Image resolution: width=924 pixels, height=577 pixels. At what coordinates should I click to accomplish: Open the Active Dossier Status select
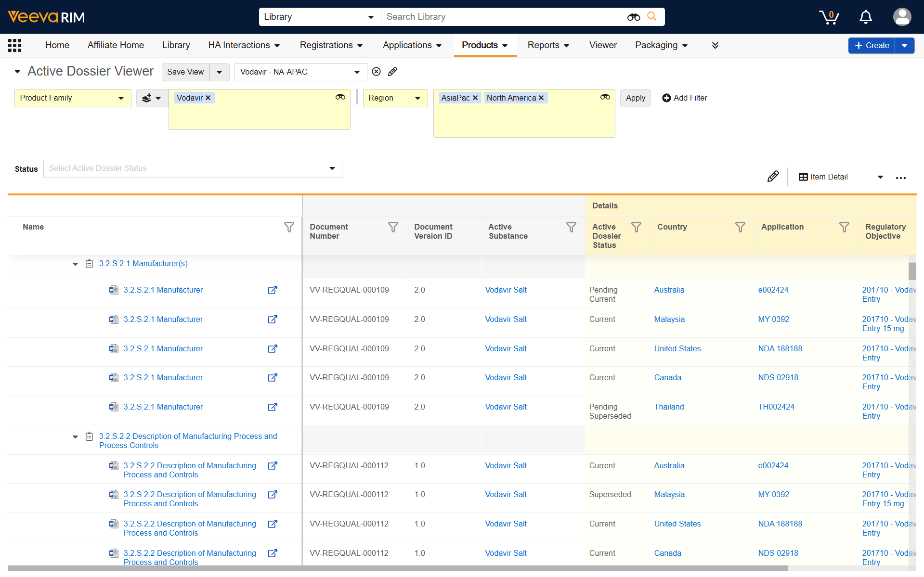tap(193, 169)
